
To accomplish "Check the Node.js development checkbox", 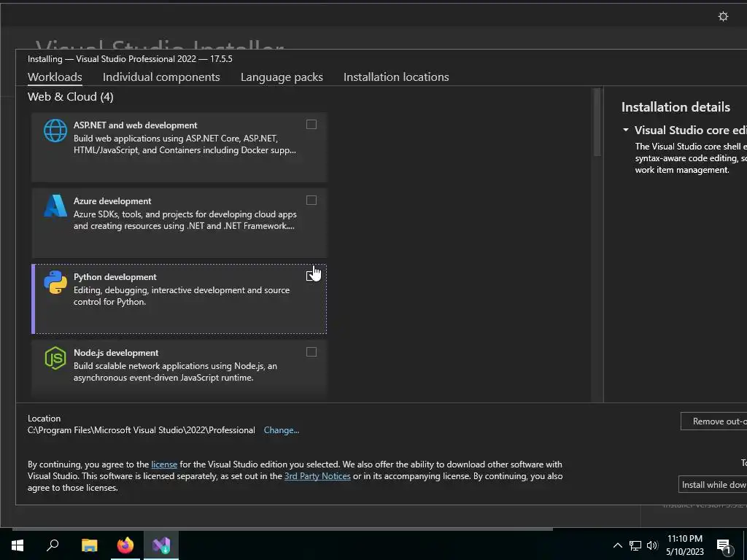I will 311,352.
